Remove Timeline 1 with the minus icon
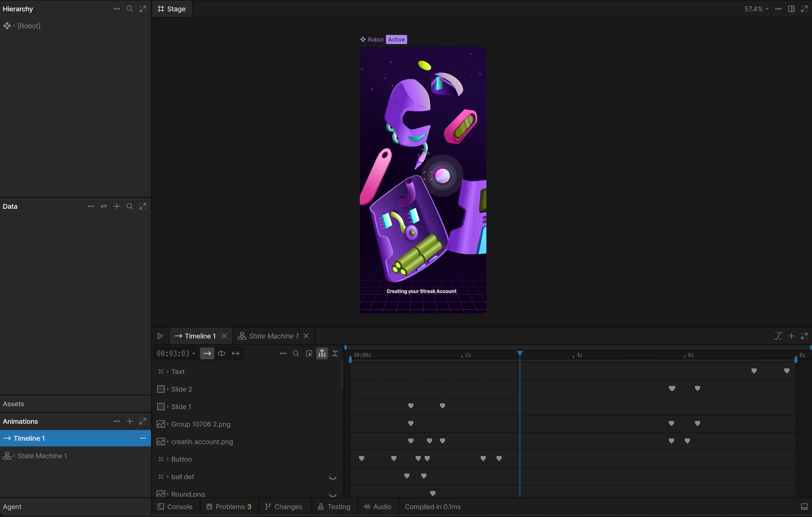 (143, 438)
